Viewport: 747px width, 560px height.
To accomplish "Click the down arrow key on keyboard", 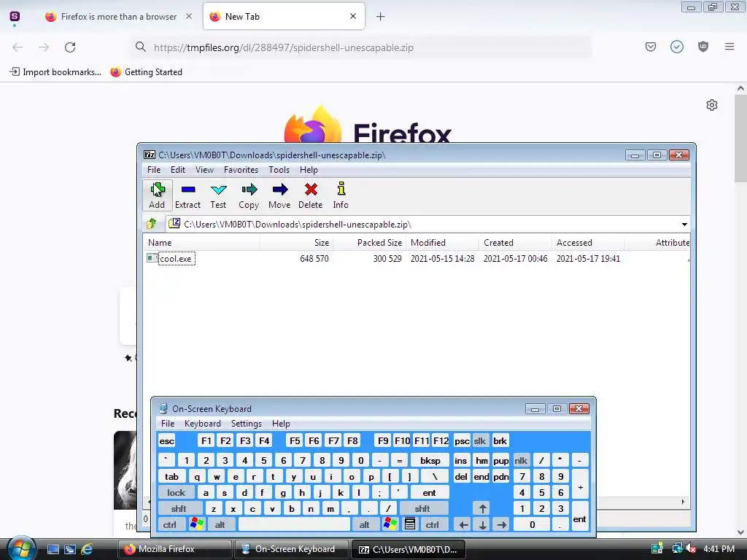I will tap(483, 525).
